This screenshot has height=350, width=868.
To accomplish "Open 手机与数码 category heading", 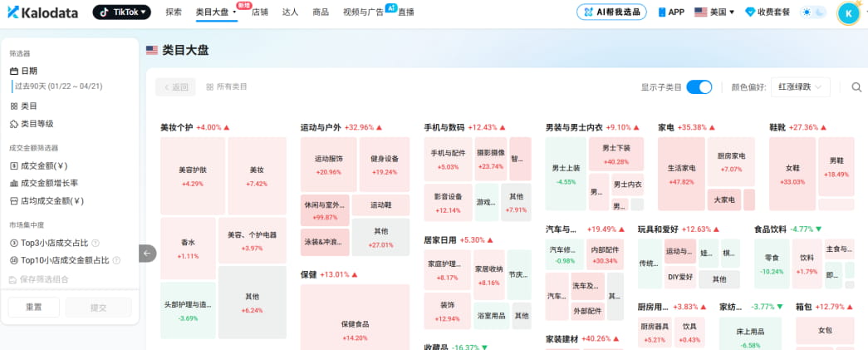I will pos(444,127).
